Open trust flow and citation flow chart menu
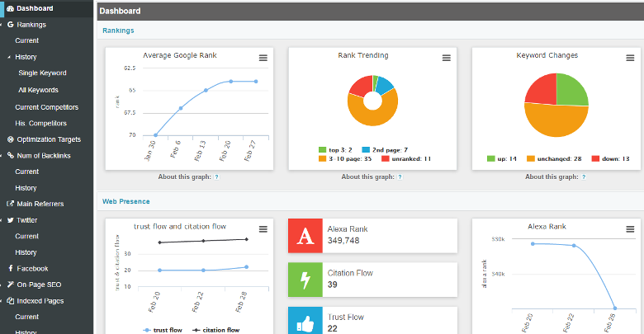Image resolution: width=644 pixels, height=334 pixels. (263, 229)
